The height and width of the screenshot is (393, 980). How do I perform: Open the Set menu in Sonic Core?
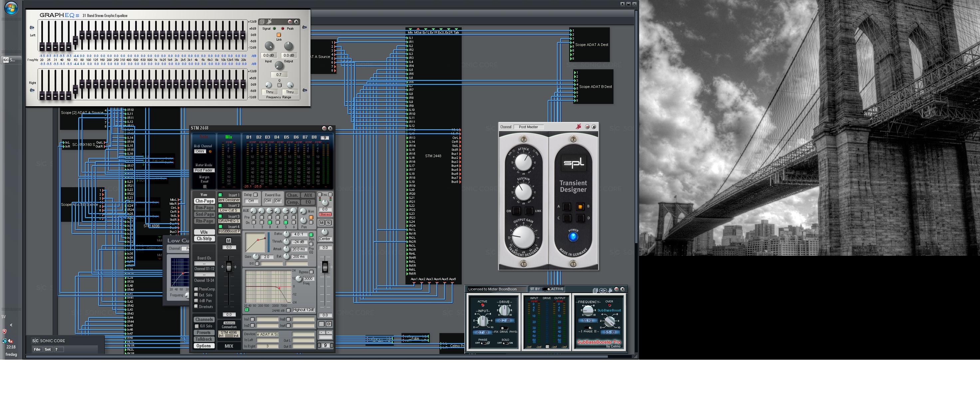(x=48, y=350)
